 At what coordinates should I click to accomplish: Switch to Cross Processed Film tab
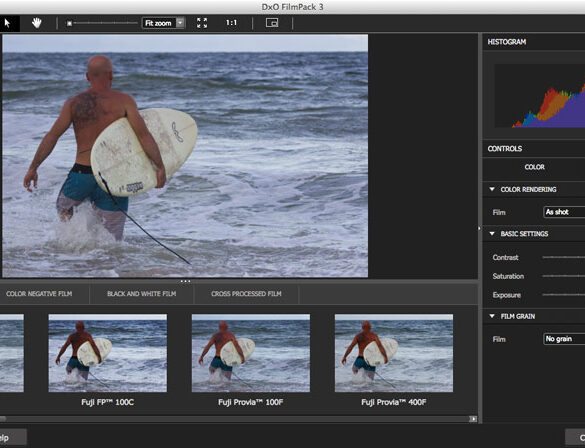click(246, 294)
